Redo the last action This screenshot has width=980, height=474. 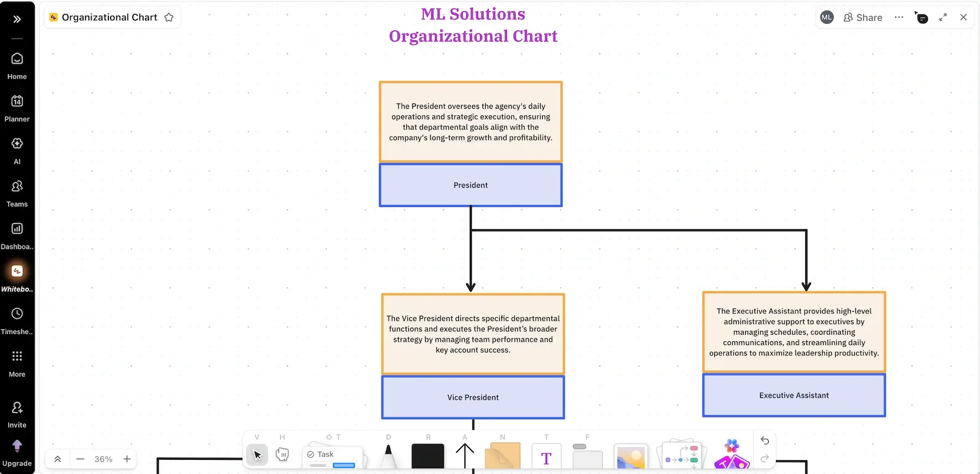765,459
